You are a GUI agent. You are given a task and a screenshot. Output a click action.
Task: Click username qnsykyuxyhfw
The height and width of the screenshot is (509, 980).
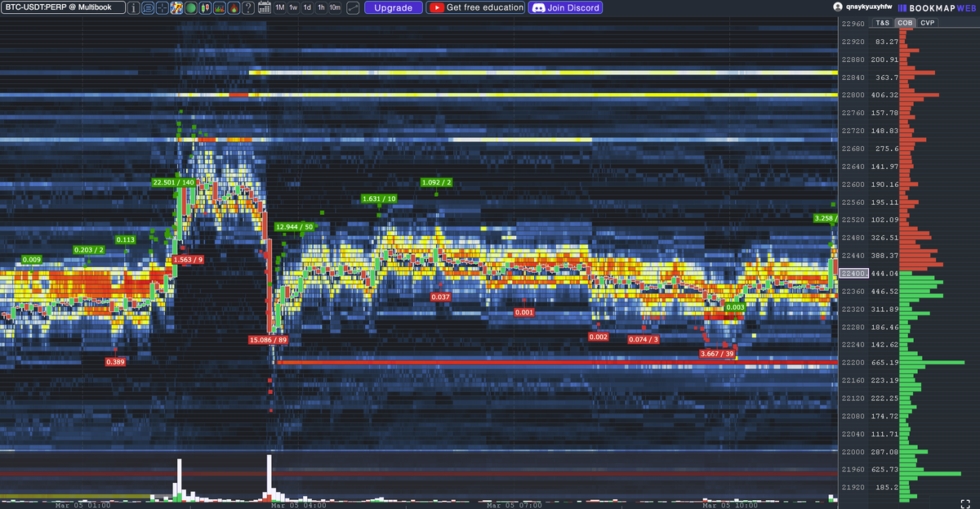[867, 7]
